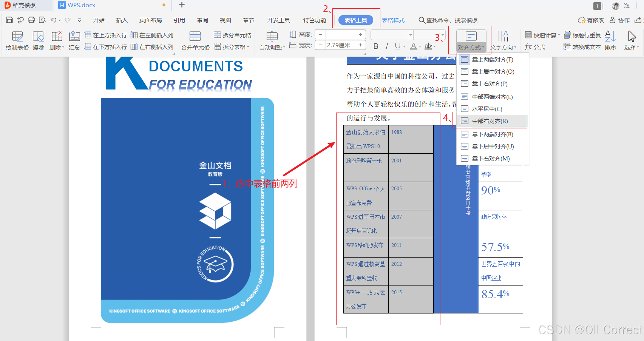Click the Sort (排序) icon
The width and height of the screenshot is (644, 341).
pos(610,41)
